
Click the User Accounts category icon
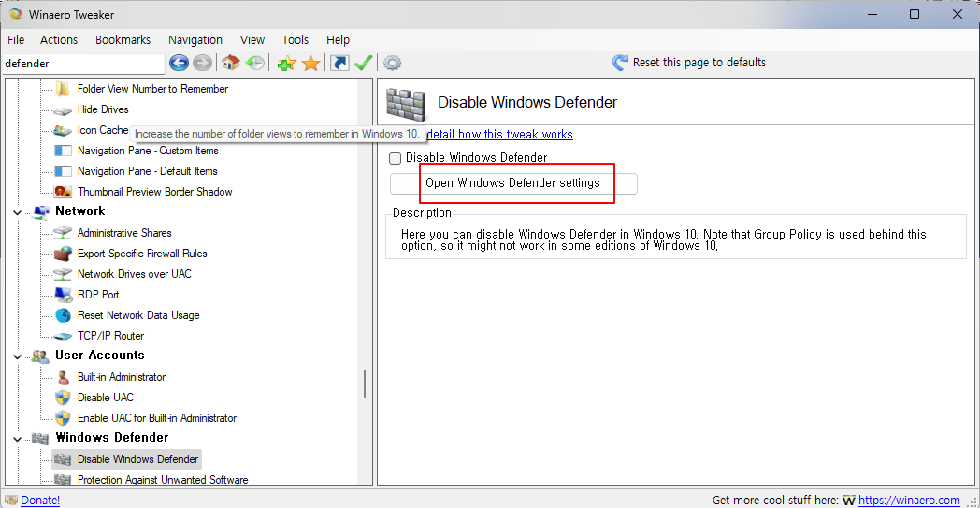tap(40, 356)
